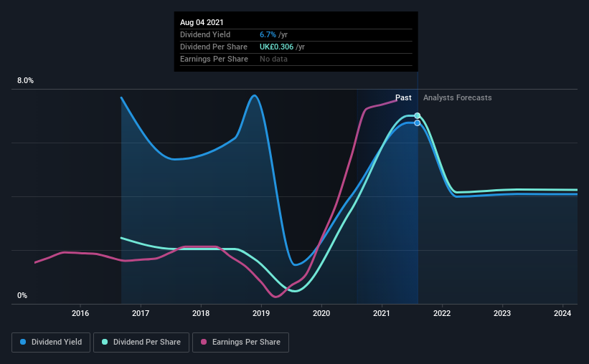Click the 2023 x-axis label
This screenshot has width=589, height=364.
click(502, 313)
